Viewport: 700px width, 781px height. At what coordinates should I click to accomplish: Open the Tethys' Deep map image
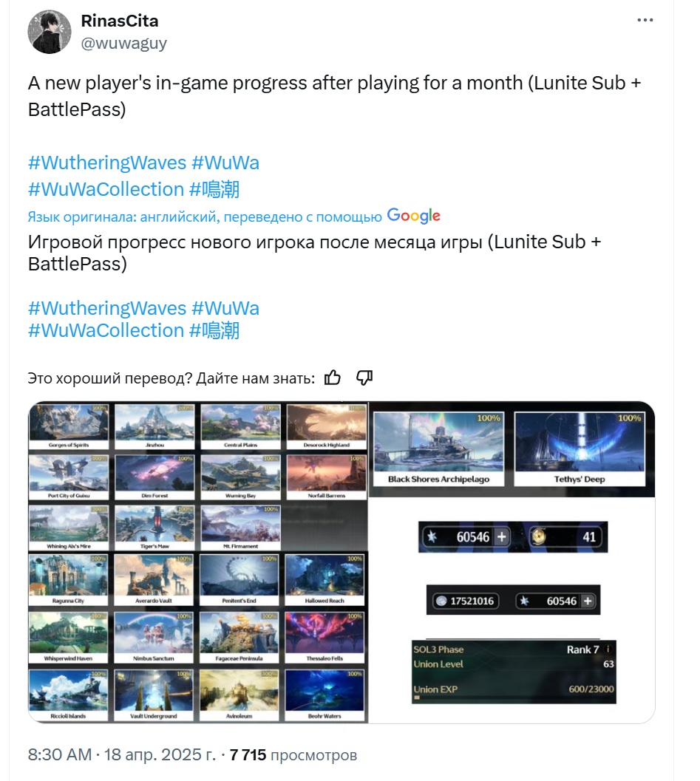[x=580, y=449]
